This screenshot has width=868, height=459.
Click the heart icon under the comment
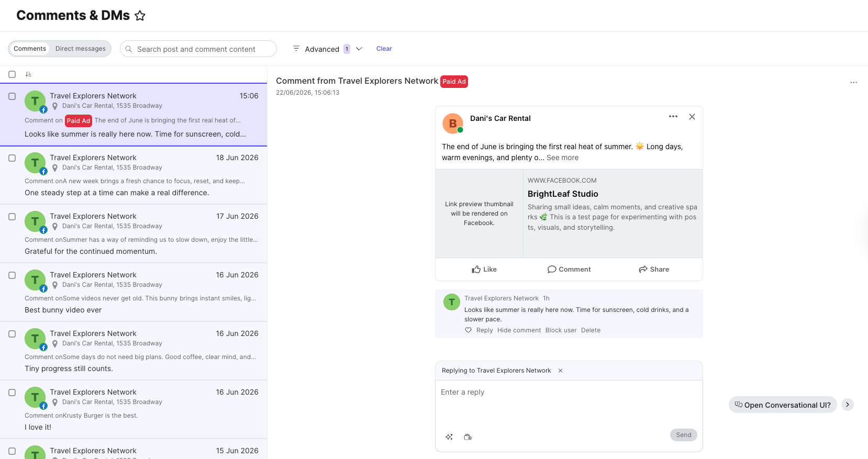pyautogui.click(x=469, y=330)
